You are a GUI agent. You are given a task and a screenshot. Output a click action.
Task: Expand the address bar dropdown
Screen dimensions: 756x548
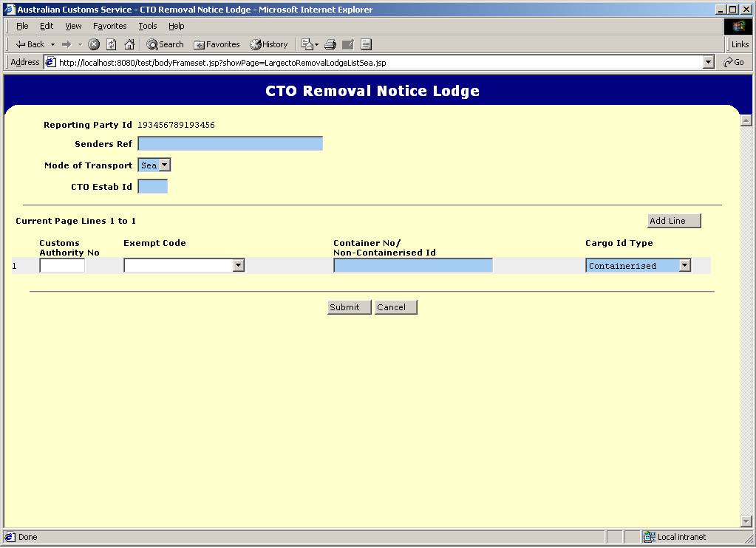click(x=708, y=62)
